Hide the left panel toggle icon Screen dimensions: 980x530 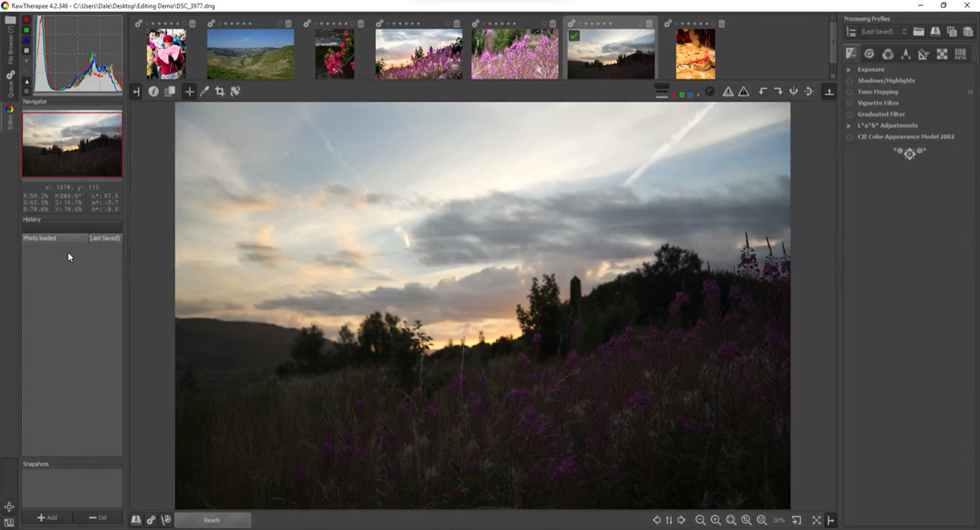click(x=136, y=91)
